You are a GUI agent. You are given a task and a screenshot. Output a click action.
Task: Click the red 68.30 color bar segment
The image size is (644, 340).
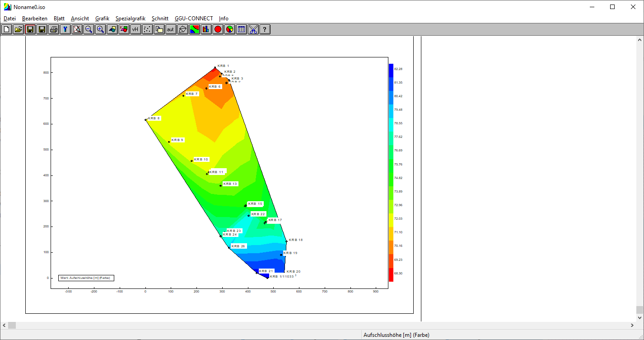click(391, 274)
